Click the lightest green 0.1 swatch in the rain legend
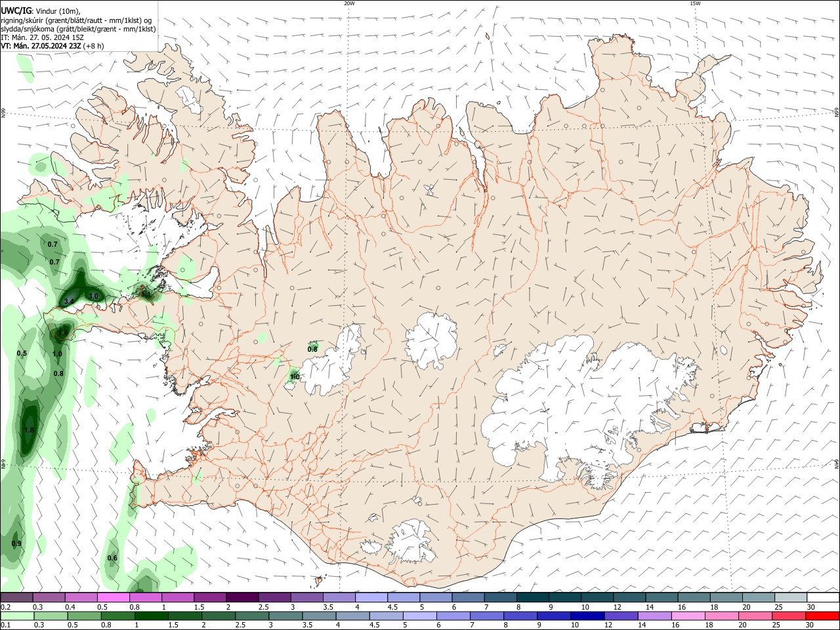Viewport: 840px width, 630px height. click(x=17, y=616)
